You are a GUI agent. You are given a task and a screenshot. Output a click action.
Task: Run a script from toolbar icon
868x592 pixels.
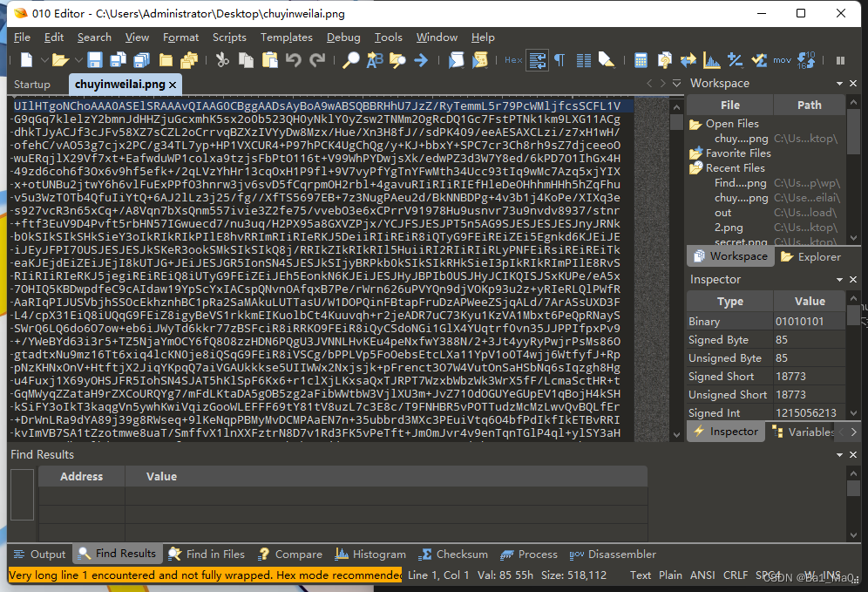coord(456,60)
